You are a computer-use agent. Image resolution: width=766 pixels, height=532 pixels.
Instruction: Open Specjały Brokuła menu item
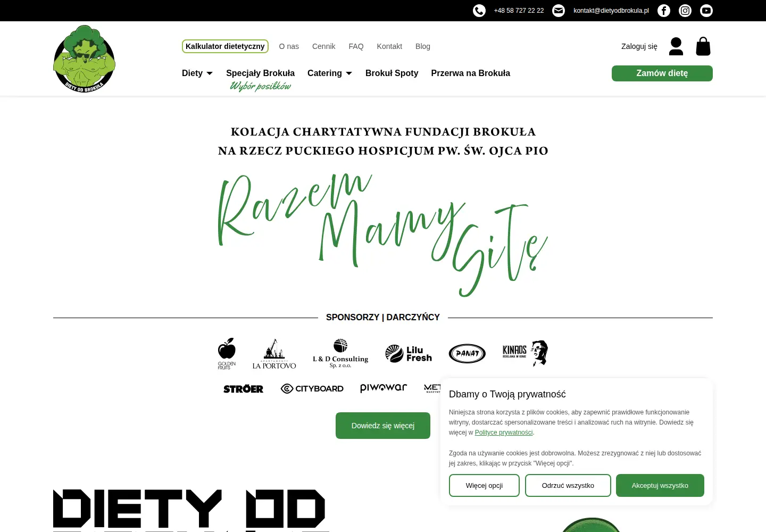pos(260,73)
